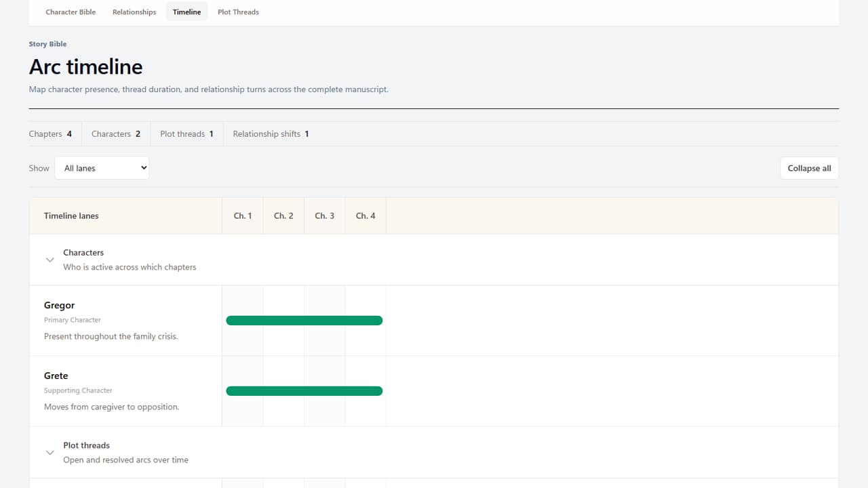Viewport: 868px width, 488px height.
Task: Select the Ch. 3 column header
Action: 325,216
